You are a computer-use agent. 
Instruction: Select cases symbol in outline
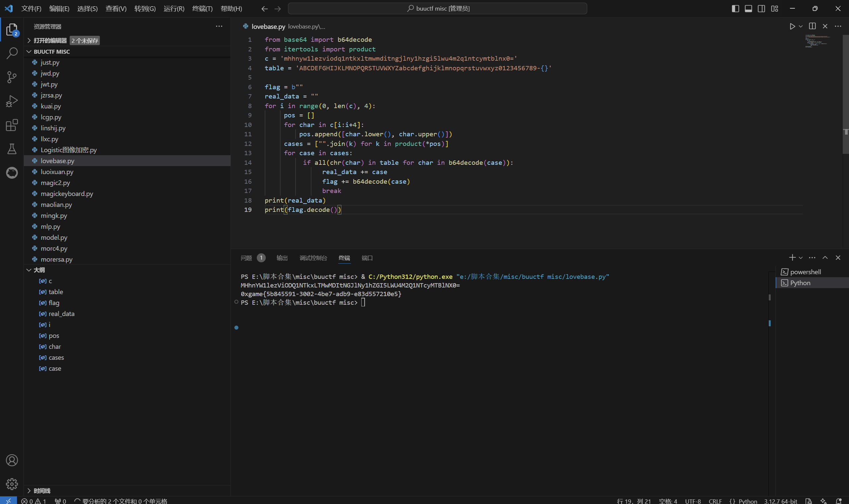point(127,358)
